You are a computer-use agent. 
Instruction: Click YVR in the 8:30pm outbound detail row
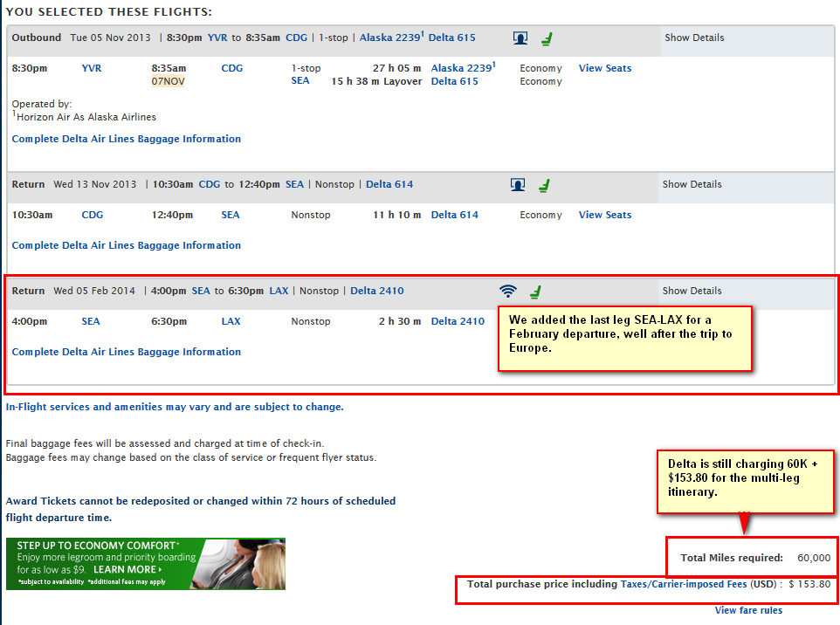click(x=92, y=68)
